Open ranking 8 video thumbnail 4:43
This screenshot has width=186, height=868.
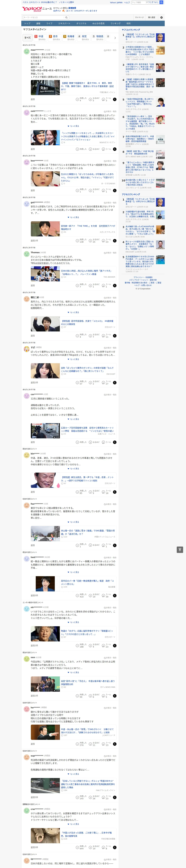(x=160, y=155)
